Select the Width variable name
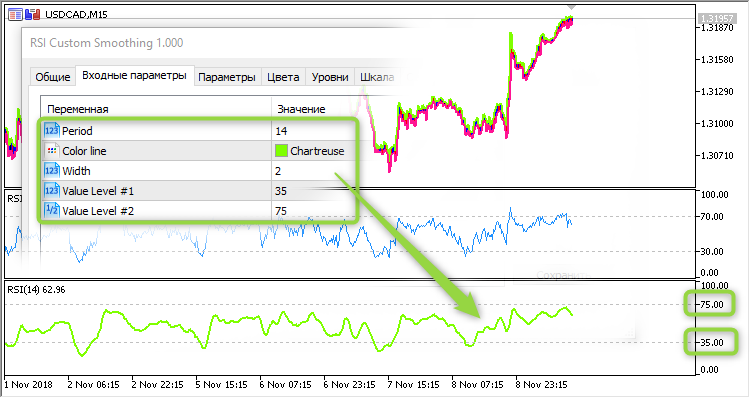Image resolution: width=750 pixels, height=398 pixels. pos(76,171)
